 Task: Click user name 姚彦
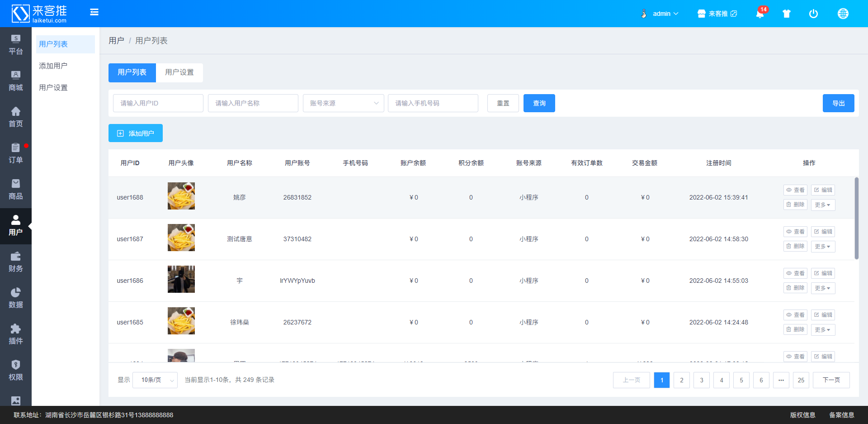point(240,197)
